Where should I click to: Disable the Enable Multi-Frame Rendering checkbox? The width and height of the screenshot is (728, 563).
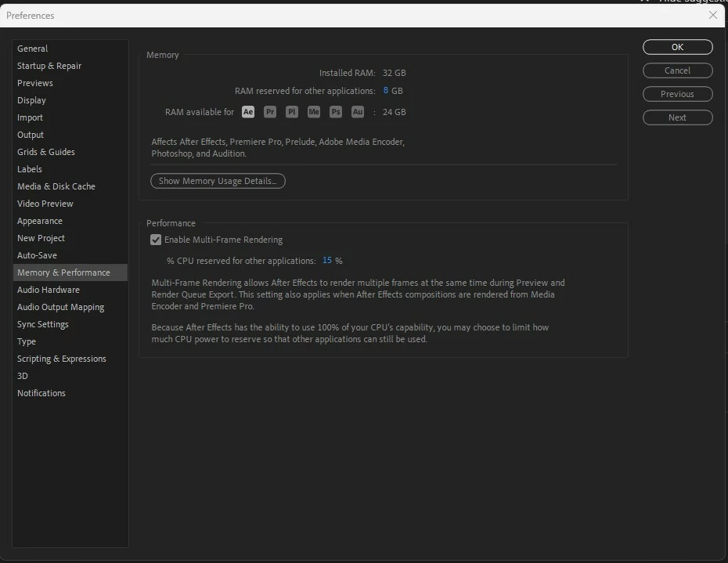[156, 240]
